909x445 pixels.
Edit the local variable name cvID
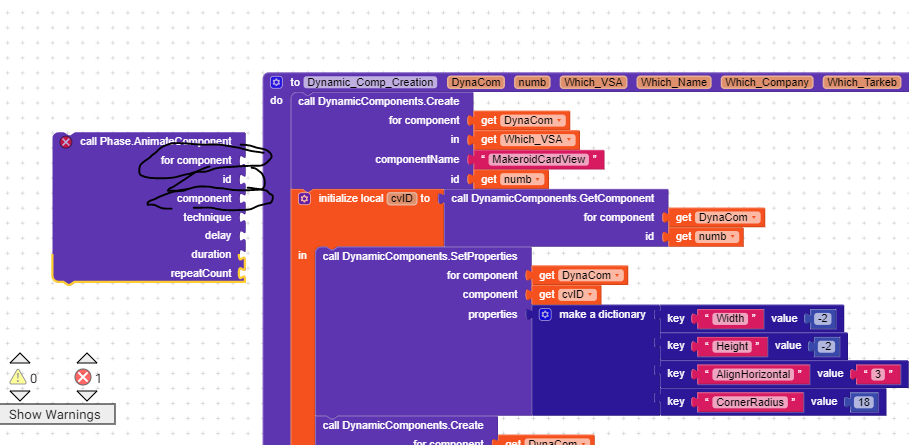point(402,199)
